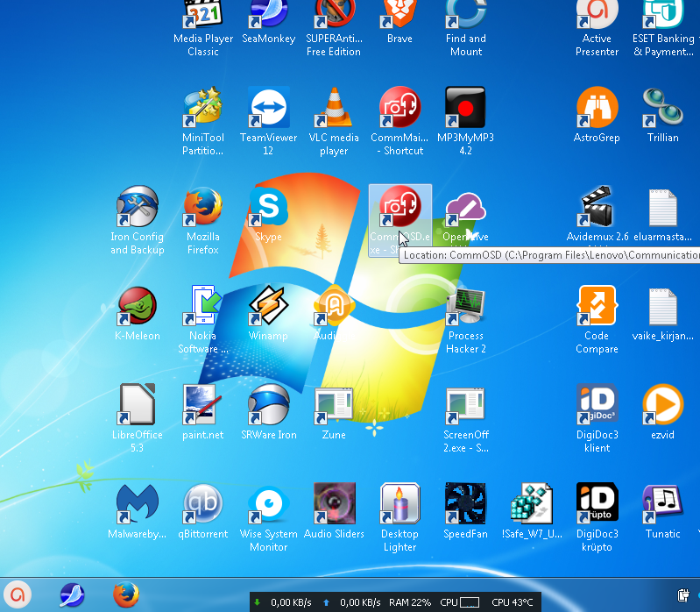The width and height of the screenshot is (700, 612).
Task: Click the CPU usage graph gadget
Action: coord(470,602)
